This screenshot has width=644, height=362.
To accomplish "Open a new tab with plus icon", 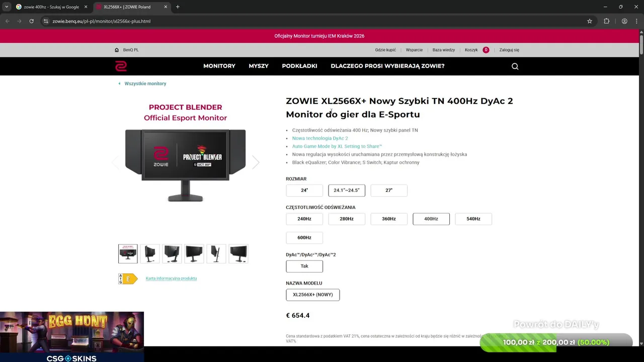I will (178, 7).
